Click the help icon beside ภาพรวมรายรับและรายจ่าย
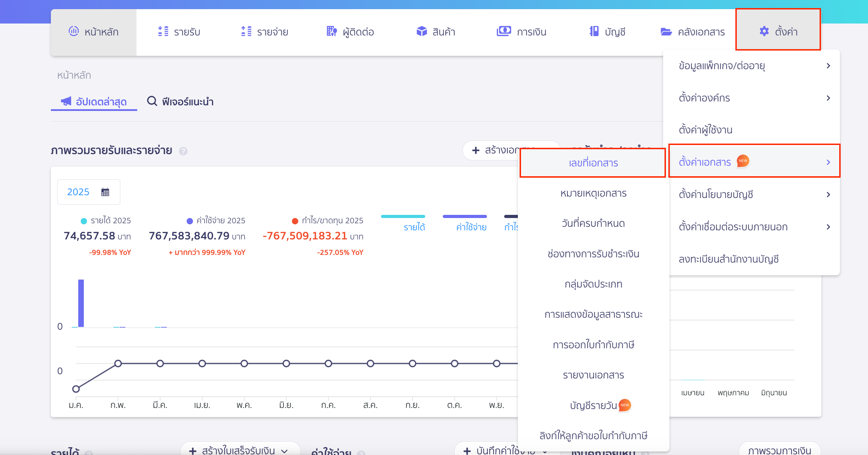Viewport: 868px width, 455px height. [183, 151]
